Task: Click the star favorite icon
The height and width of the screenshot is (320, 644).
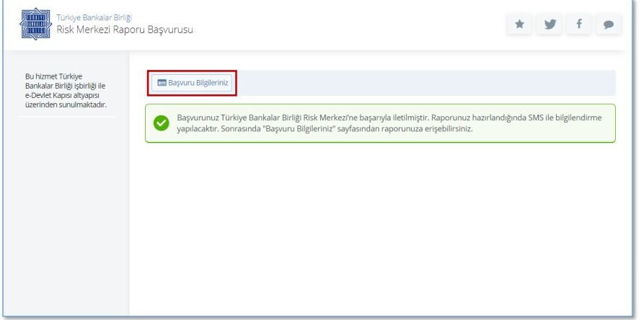Action: [x=519, y=25]
